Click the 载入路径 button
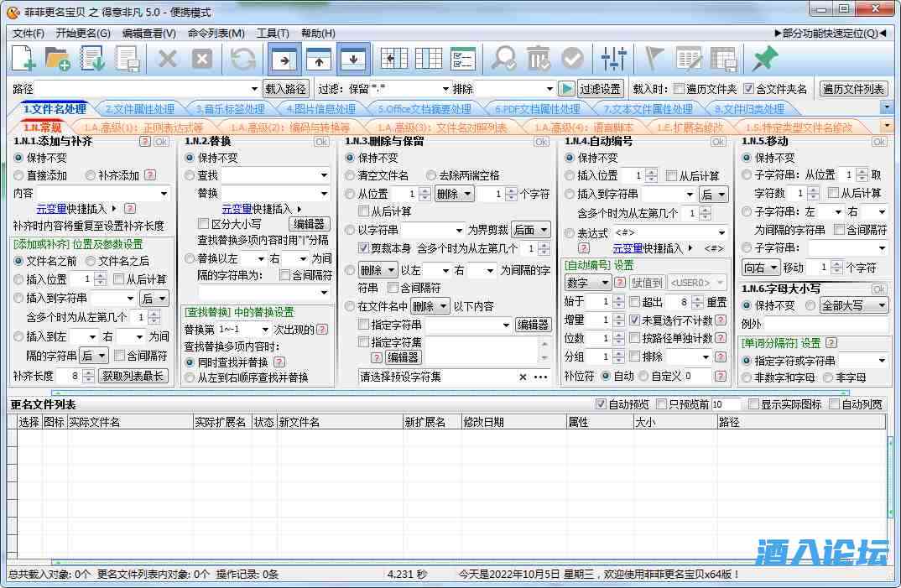Screen dimensions: 901x588 [286, 89]
